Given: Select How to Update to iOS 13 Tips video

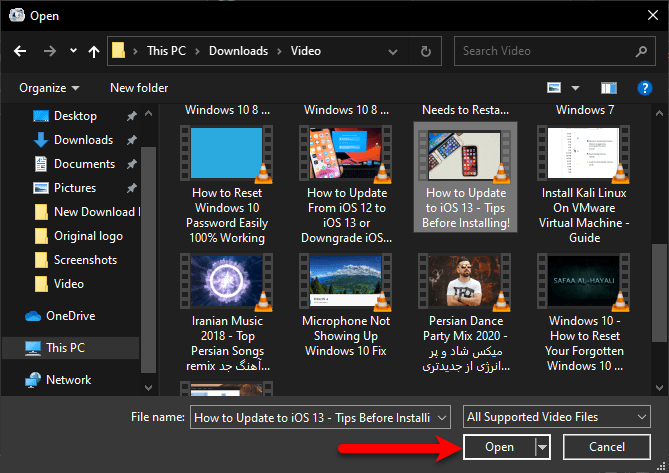Looking at the screenshot, I should pyautogui.click(x=465, y=177).
